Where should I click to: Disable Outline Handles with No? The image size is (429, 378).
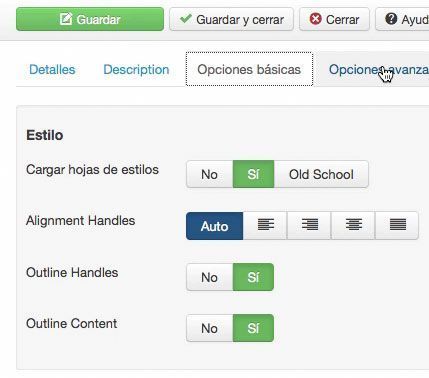[x=209, y=277]
